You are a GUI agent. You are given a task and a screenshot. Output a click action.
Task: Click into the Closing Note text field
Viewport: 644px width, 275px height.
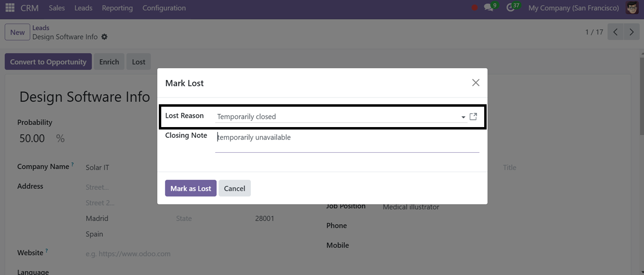coord(347,142)
